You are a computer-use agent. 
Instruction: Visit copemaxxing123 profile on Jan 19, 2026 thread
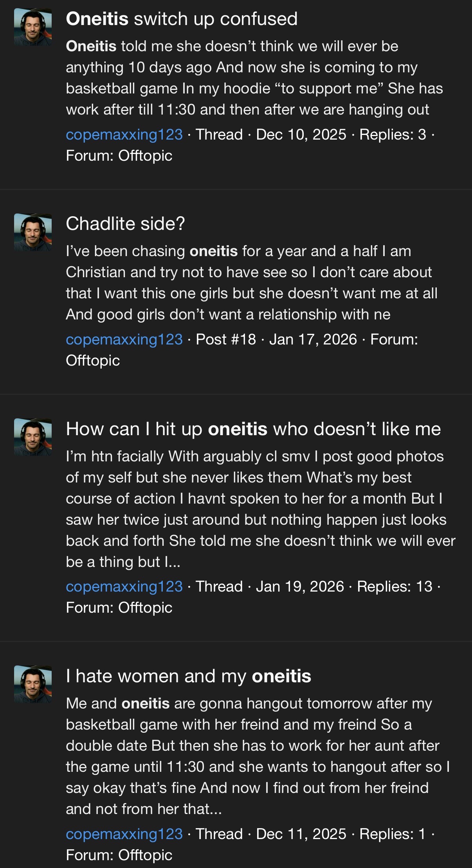[x=124, y=586]
